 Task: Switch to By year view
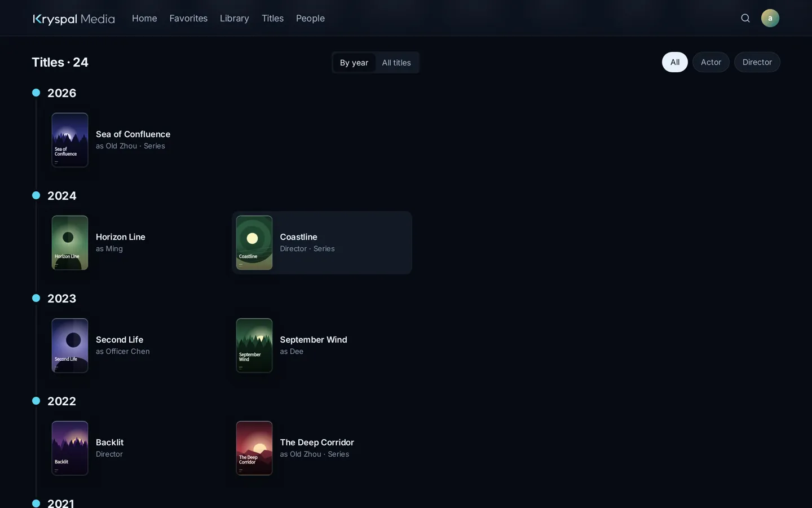pyautogui.click(x=354, y=63)
